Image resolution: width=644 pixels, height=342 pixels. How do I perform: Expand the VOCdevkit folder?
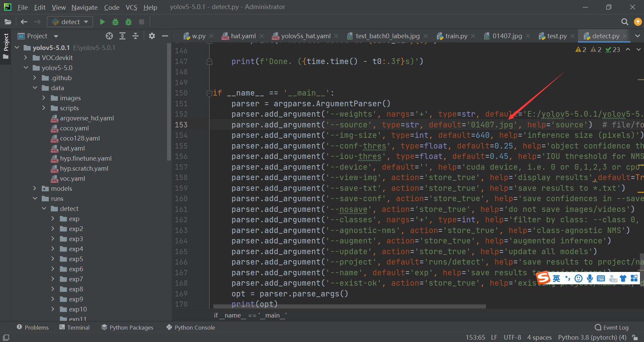coord(26,58)
